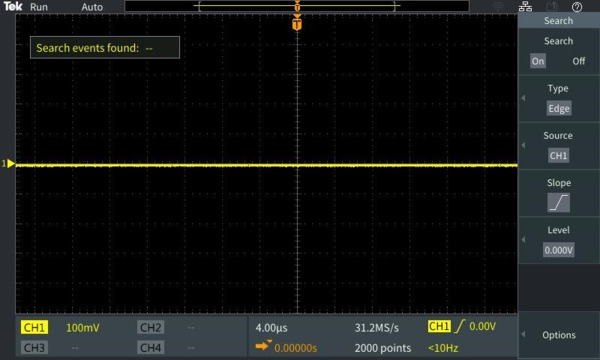Open the help question mark icon
600x360 pixels.
[x=577, y=7]
